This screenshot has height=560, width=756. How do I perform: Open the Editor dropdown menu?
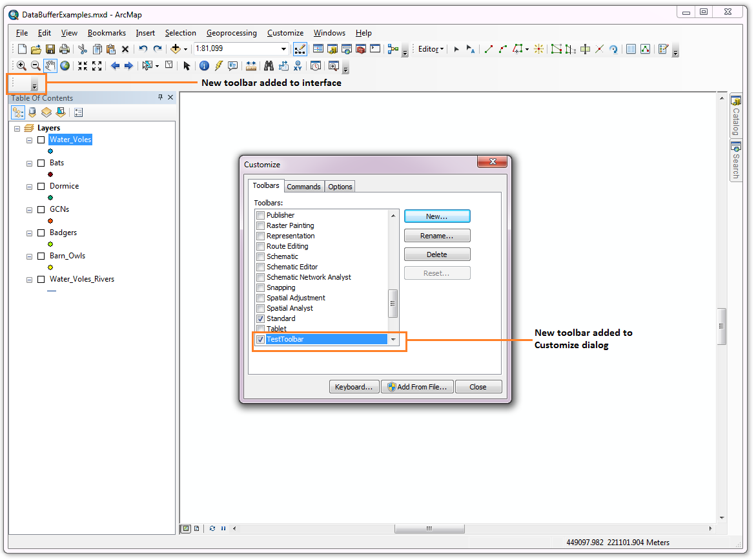(x=431, y=48)
